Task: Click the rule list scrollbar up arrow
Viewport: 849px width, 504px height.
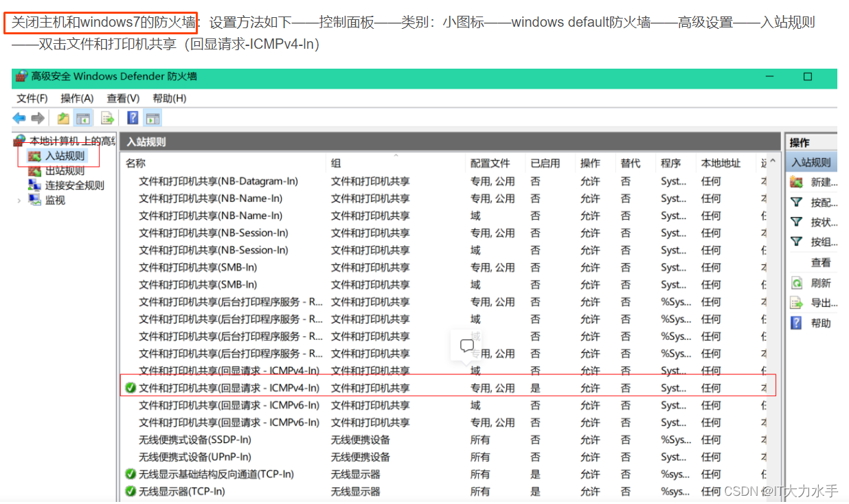Action: point(772,162)
